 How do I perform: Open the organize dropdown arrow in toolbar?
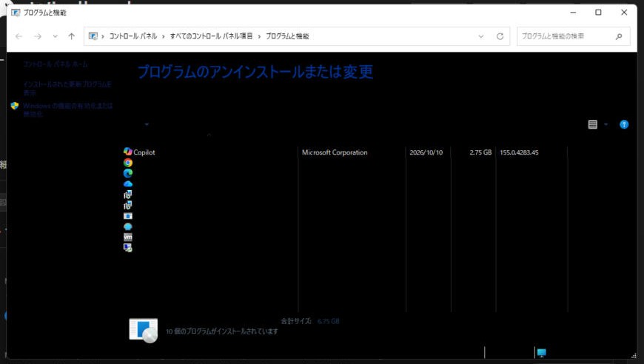[147, 124]
